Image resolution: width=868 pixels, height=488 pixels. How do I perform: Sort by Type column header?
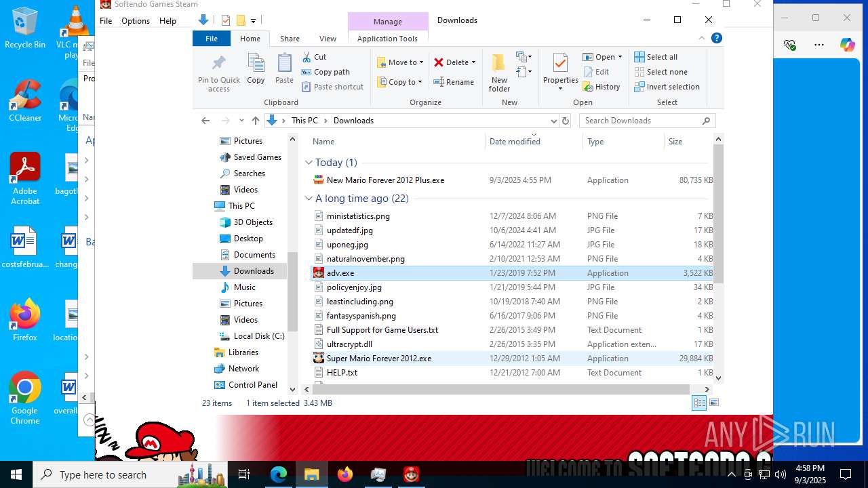pos(623,142)
